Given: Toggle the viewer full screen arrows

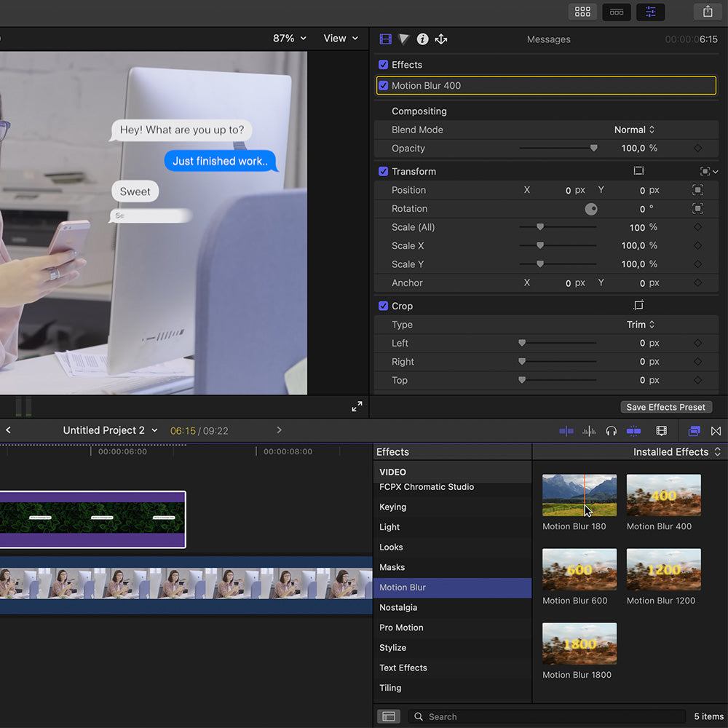Looking at the screenshot, I should 357,407.
